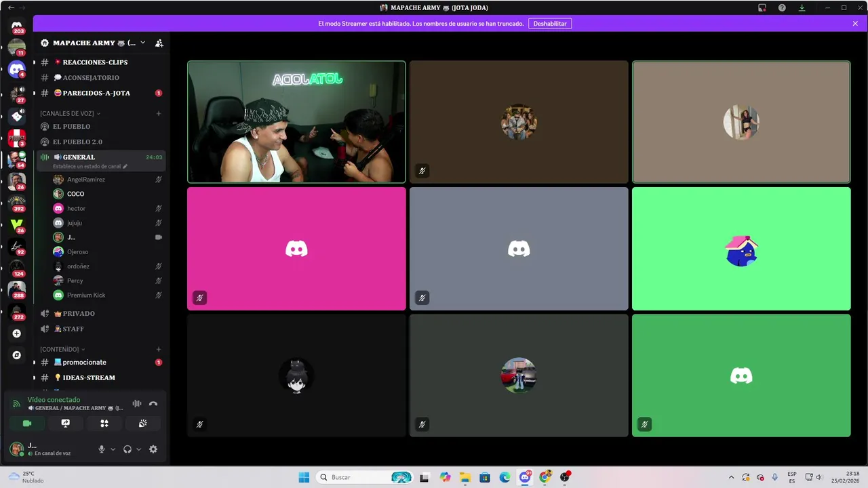Viewport: 868px width, 488px height.
Task: Select the pink Discord avatar tile
Action: (x=296, y=249)
